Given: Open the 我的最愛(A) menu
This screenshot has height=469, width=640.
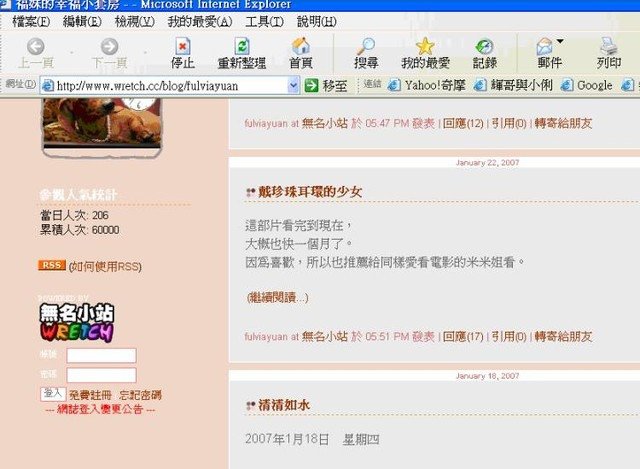Looking at the screenshot, I should (x=200, y=21).
